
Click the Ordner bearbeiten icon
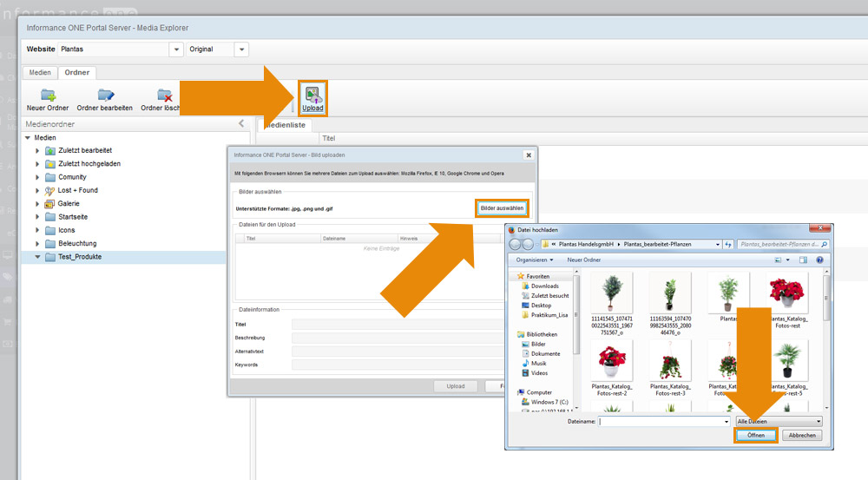coord(105,95)
